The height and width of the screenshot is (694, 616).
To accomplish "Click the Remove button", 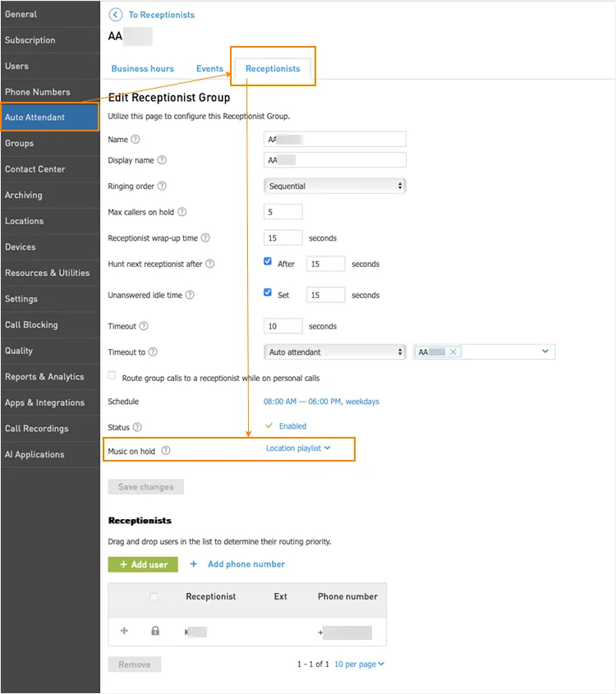I will [135, 664].
